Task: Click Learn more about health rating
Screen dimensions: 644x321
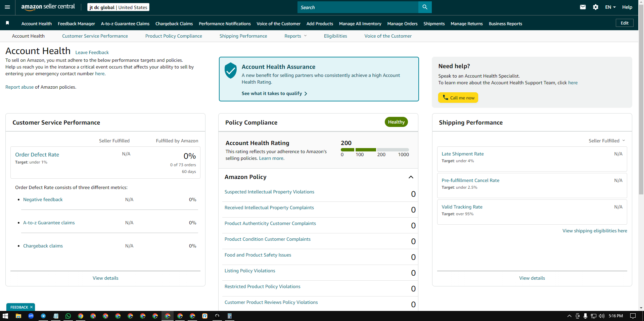Action: click(x=271, y=158)
